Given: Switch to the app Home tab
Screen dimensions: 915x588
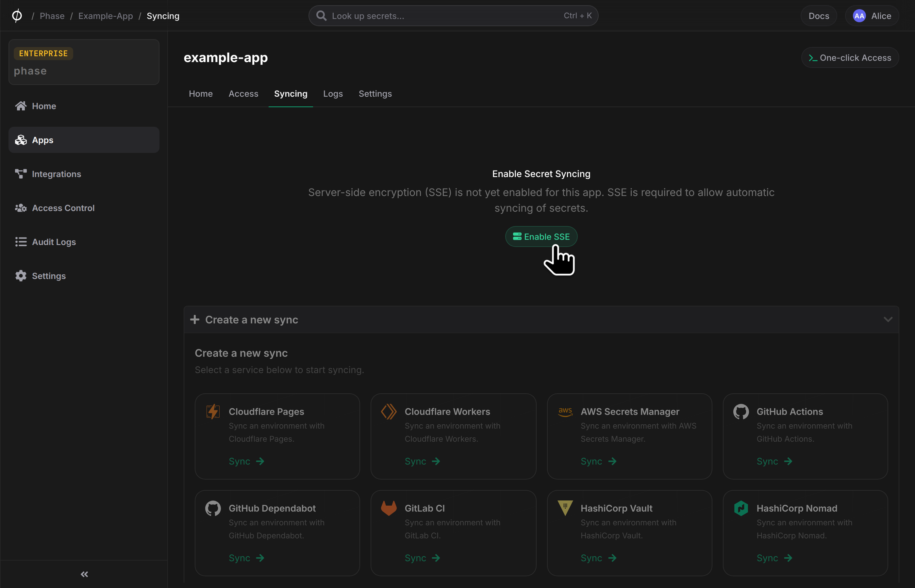Looking at the screenshot, I should pos(201,93).
